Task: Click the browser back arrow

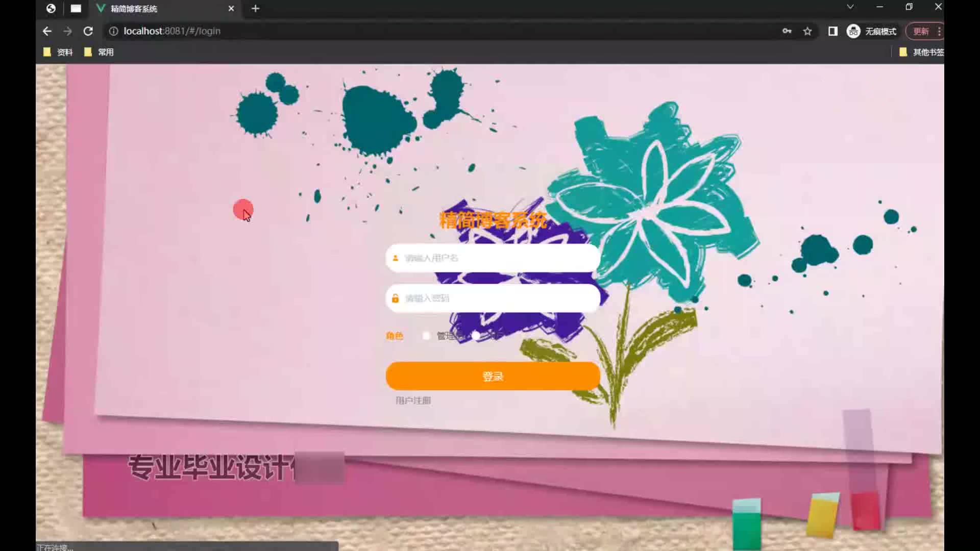Action: tap(47, 31)
